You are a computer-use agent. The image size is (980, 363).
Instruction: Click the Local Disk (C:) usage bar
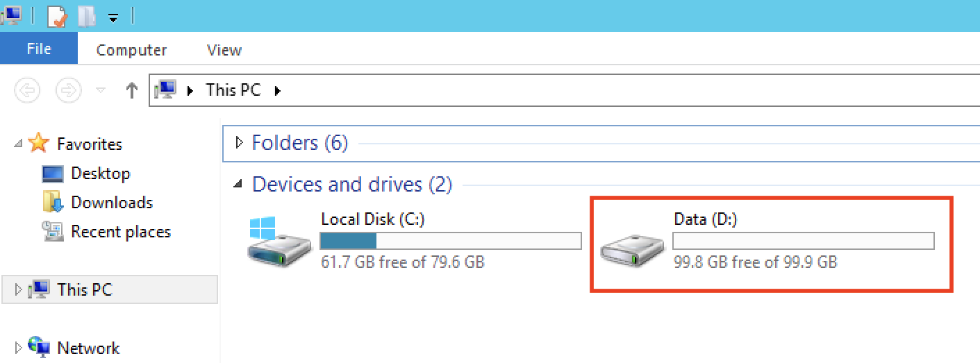450,241
